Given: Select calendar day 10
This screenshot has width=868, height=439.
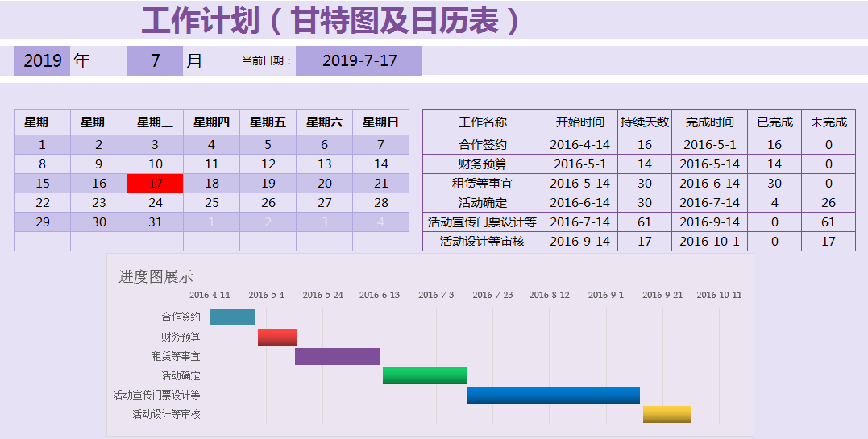Looking at the screenshot, I should coord(155,164).
